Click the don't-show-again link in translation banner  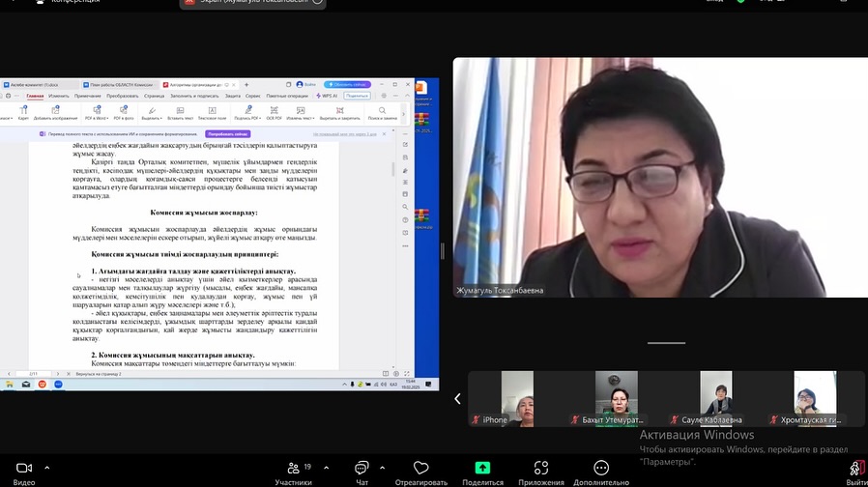coord(345,134)
